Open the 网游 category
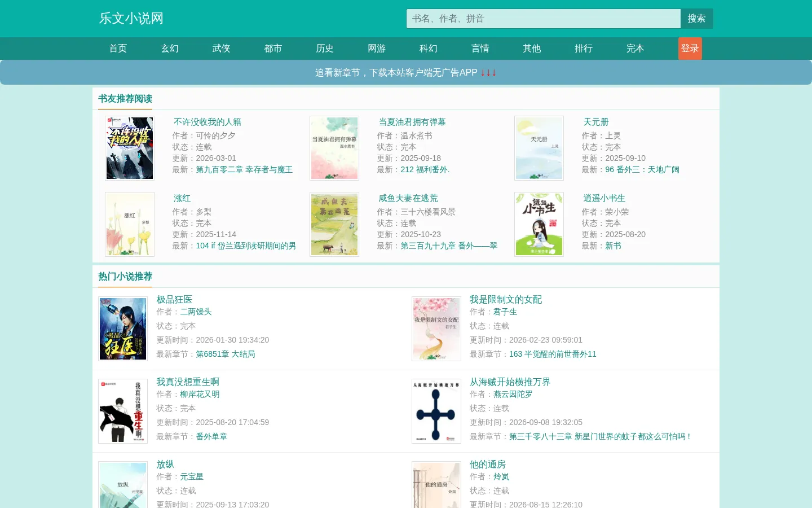812x508 pixels. [377, 49]
